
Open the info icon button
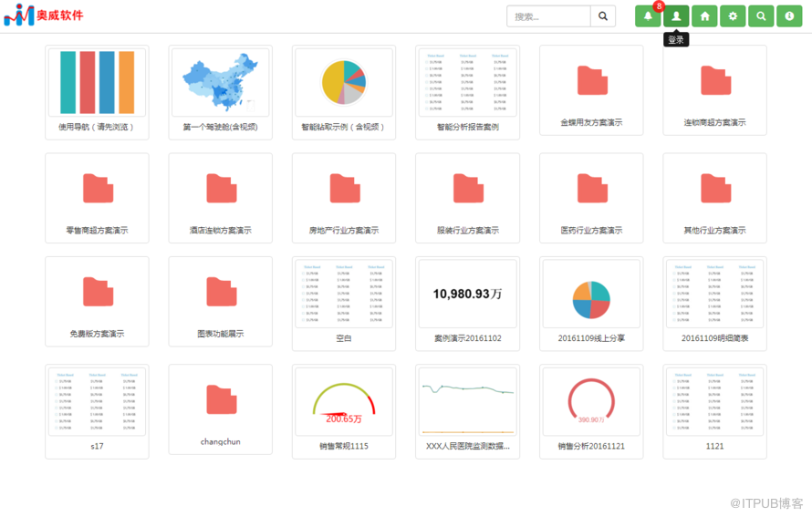(x=788, y=16)
